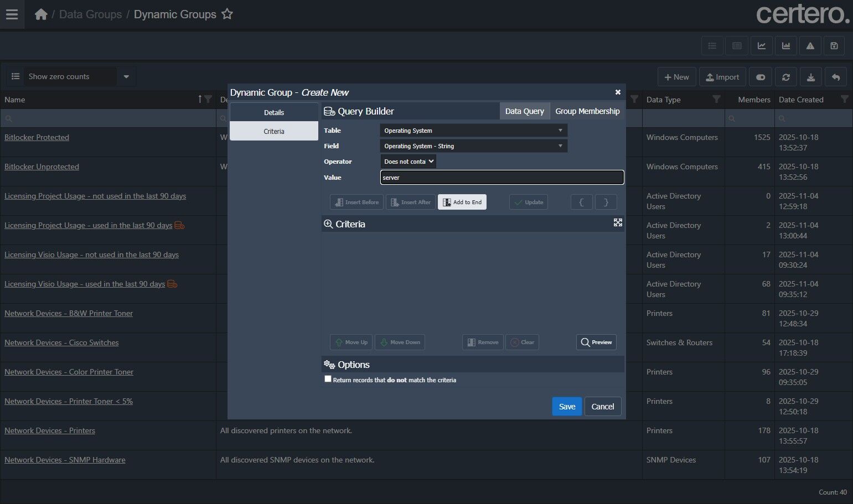Click the Import button
The image size is (853, 504).
click(x=723, y=77)
